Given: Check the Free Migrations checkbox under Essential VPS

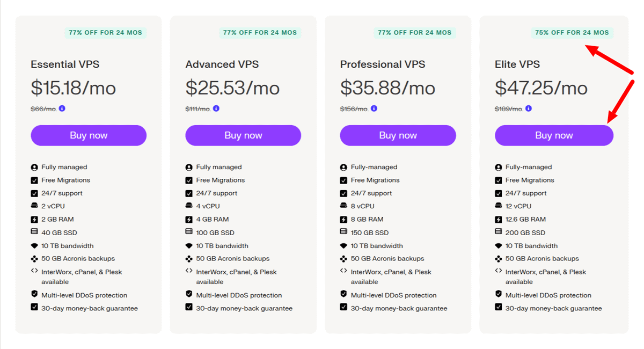Looking at the screenshot, I should [x=33, y=180].
